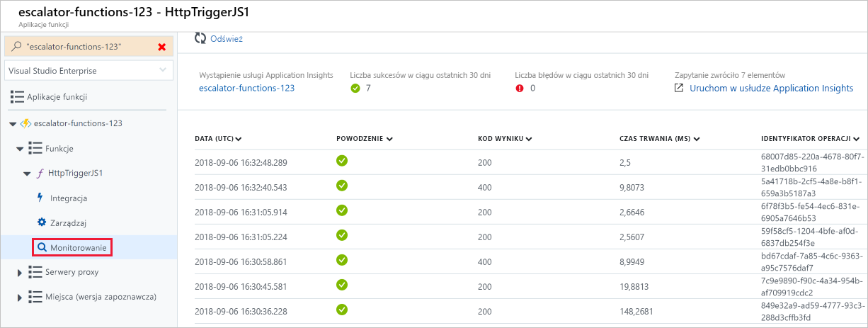Click success checkmark in 16:30:58.861 row
Viewport: 868px width, 328px height.
342,259
